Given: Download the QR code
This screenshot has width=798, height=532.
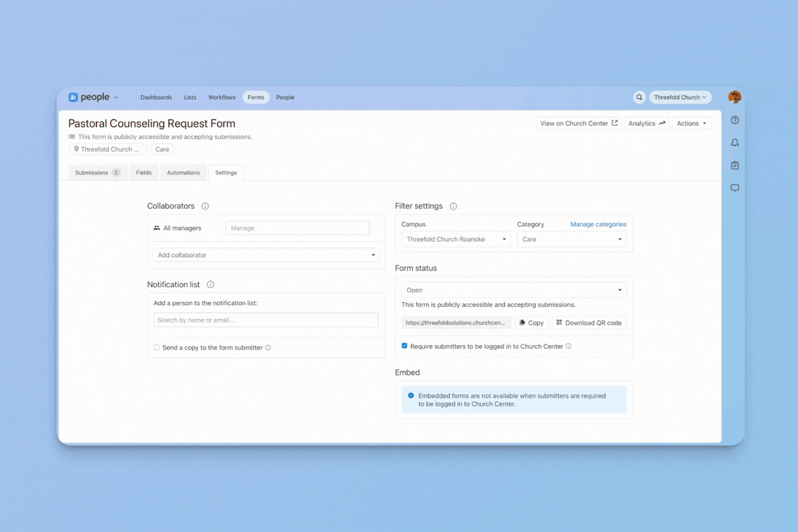Looking at the screenshot, I should (x=589, y=323).
